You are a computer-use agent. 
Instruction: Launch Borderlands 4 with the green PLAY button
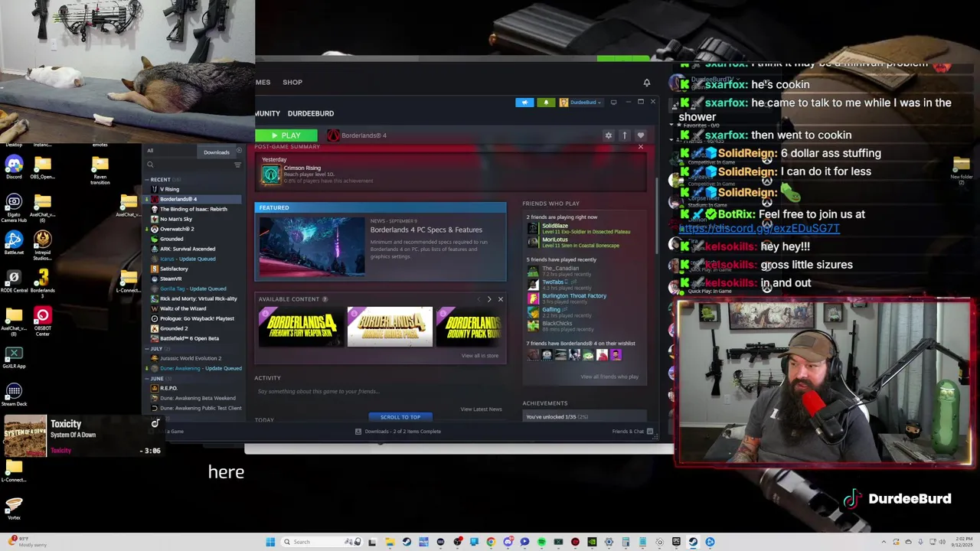click(286, 135)
